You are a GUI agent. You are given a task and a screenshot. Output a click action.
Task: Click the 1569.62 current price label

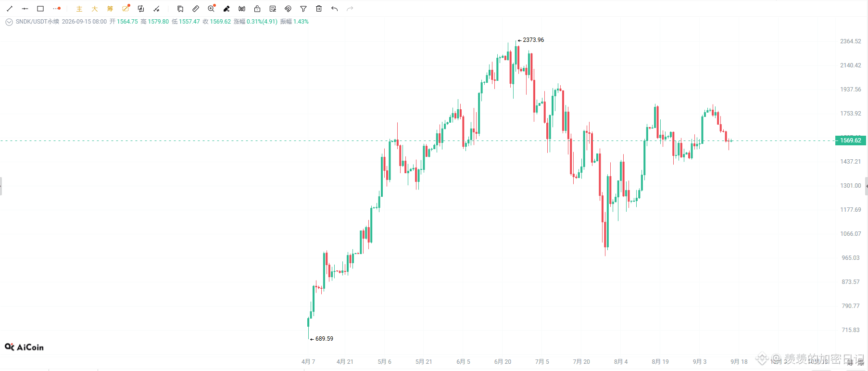point(850,141)
